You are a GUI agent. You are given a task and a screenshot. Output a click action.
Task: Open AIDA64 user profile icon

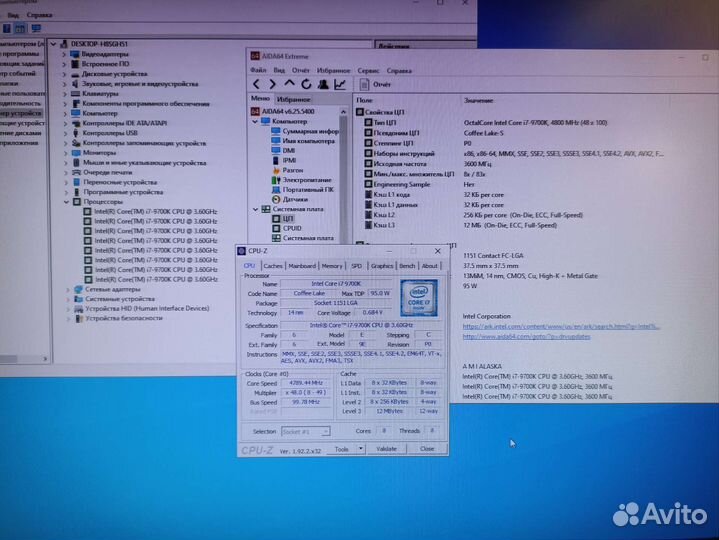[x=323, y=84]
